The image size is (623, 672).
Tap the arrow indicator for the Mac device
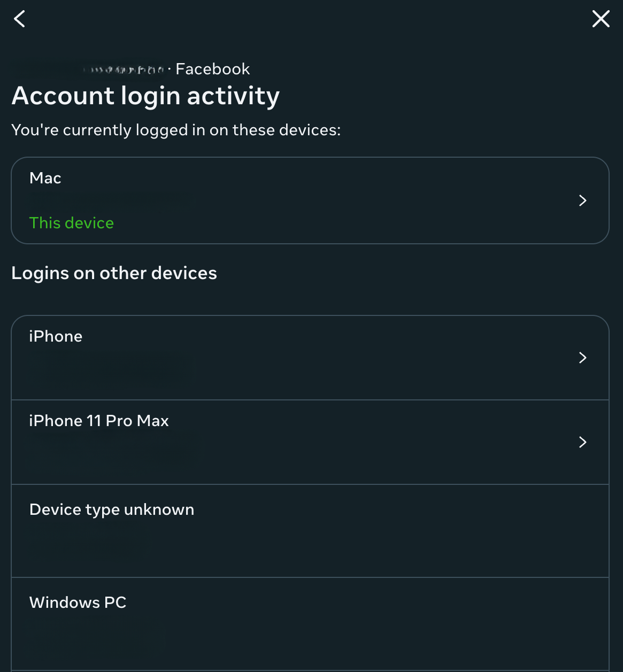pos(582,200)
